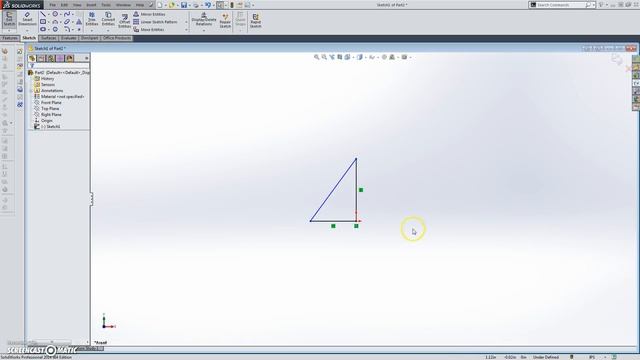
Task: Click the Under Defined status bar text
Action: click(x=546, y=357)
